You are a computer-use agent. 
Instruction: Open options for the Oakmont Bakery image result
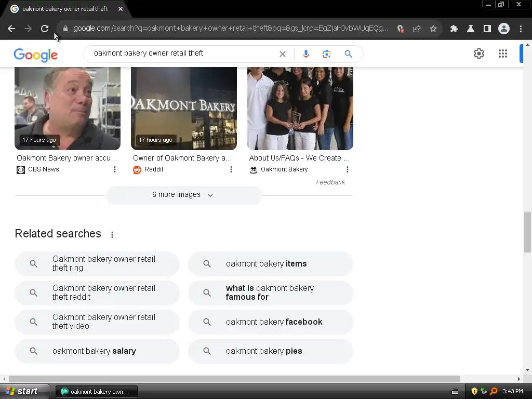[348, 169]
